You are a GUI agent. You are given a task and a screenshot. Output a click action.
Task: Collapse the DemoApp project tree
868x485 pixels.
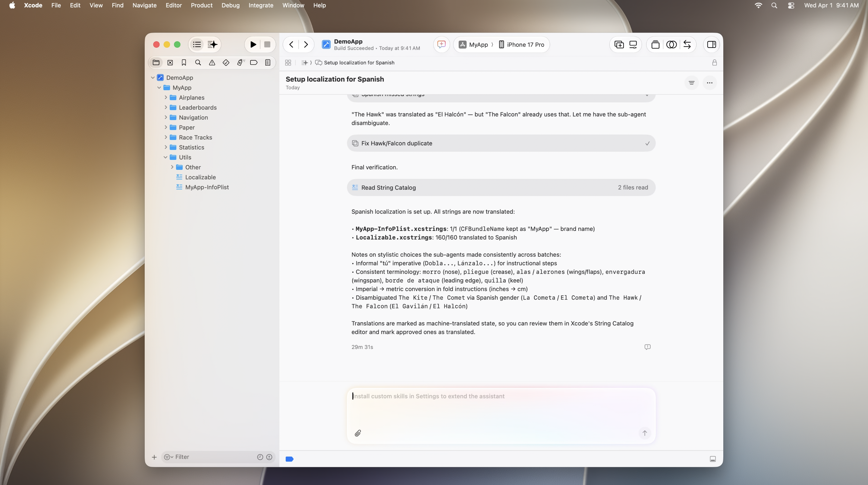[x=153, y=78]
